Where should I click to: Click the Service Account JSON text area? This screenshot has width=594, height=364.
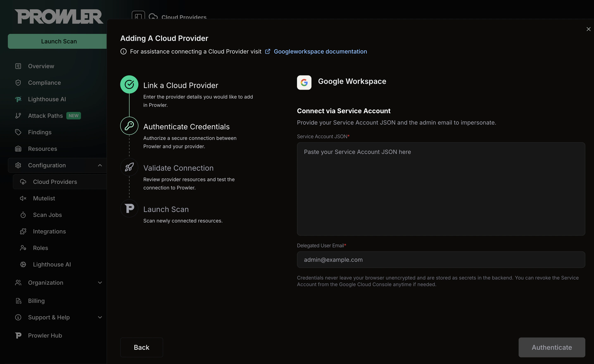pos(441,189)
